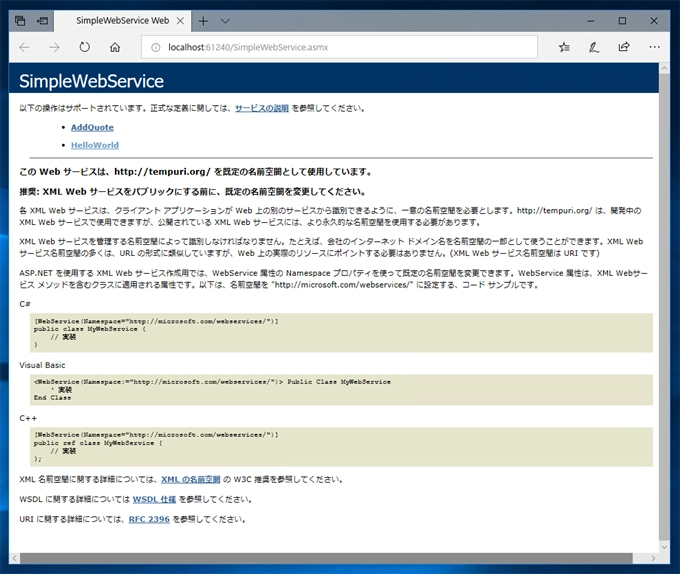The height and width of the screenshot is (574, 680).
Task: Focus the address bar with localhost URL
Action: coord(339,47)
